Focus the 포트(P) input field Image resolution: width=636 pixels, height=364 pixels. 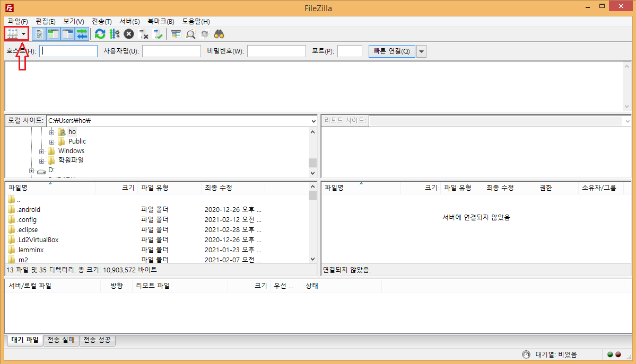350,51
